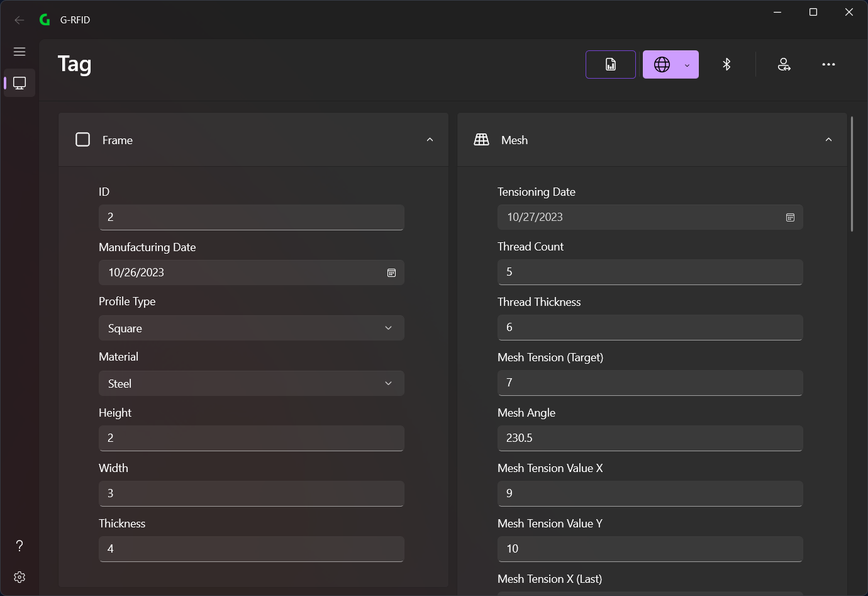Click the Mesh Tension X (Last) label
The image size is (868, 596).
(550, 579)
